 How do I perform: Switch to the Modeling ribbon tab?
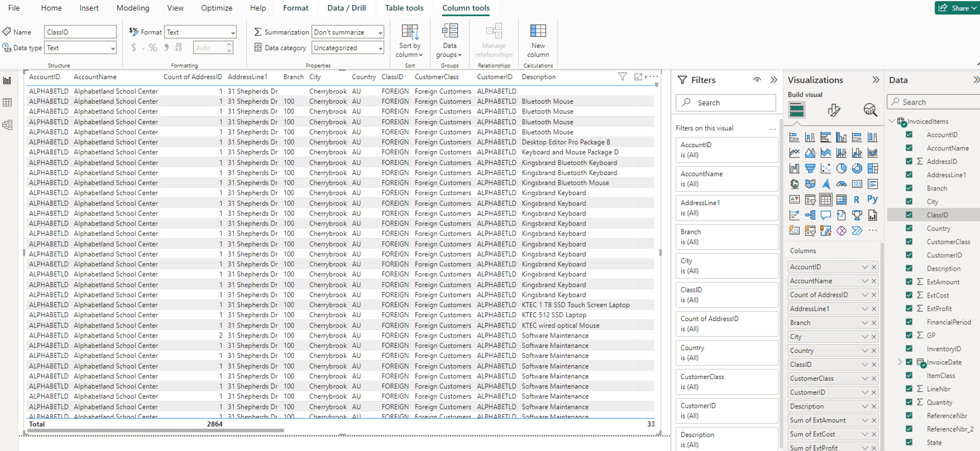(133, 8)
